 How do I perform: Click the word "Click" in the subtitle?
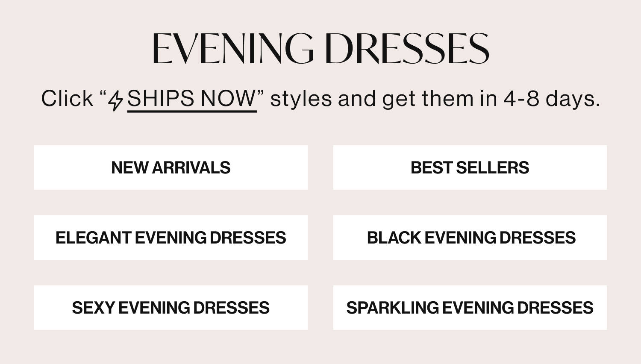click(x=67, y=99)
